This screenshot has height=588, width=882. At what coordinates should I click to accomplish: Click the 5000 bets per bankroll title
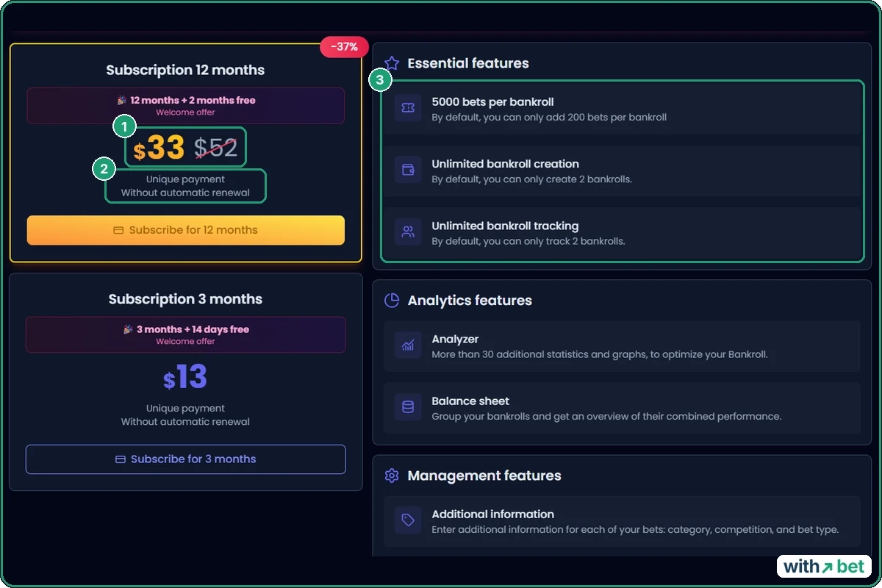click(x=492, y=102)
